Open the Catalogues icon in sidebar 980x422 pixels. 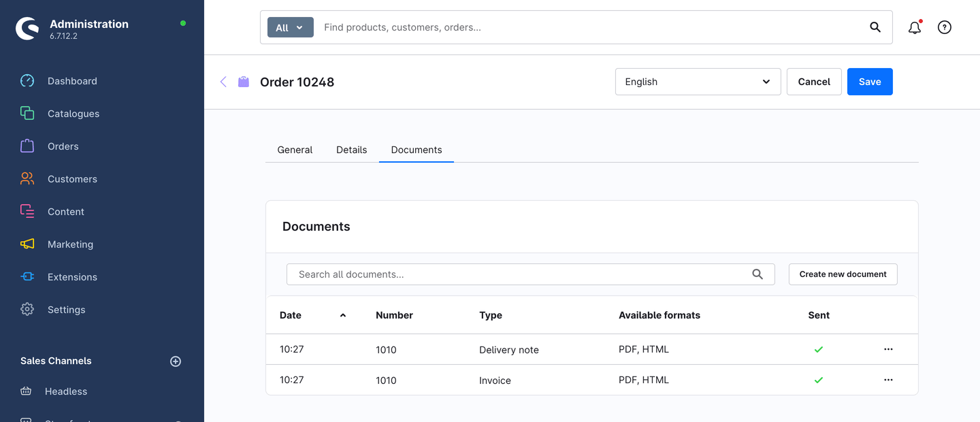(27, 114)
